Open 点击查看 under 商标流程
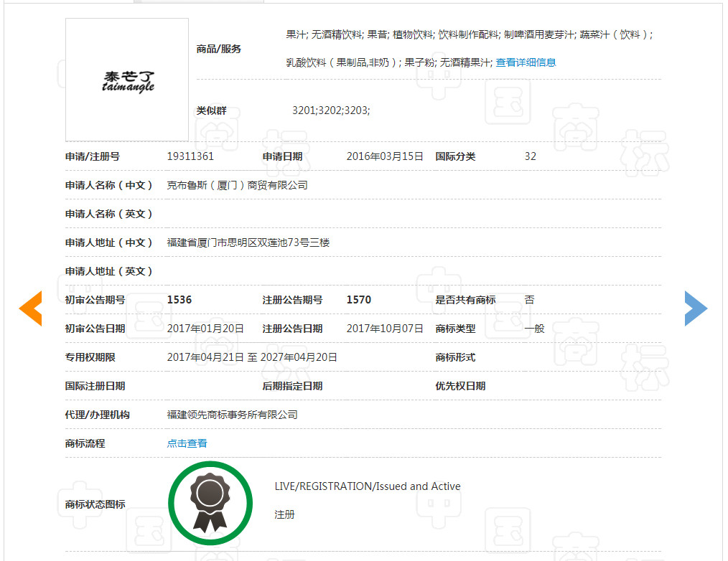The height and width of the screenshot is (561, 728). tap(187, 443)
